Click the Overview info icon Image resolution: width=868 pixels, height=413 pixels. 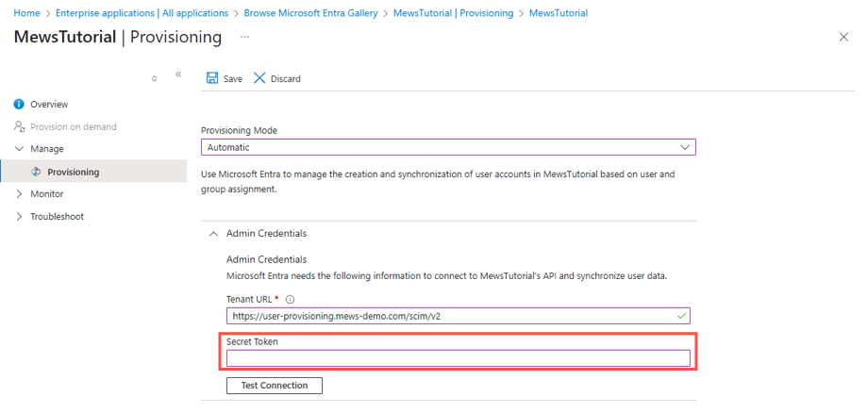(x=19, y=104)
